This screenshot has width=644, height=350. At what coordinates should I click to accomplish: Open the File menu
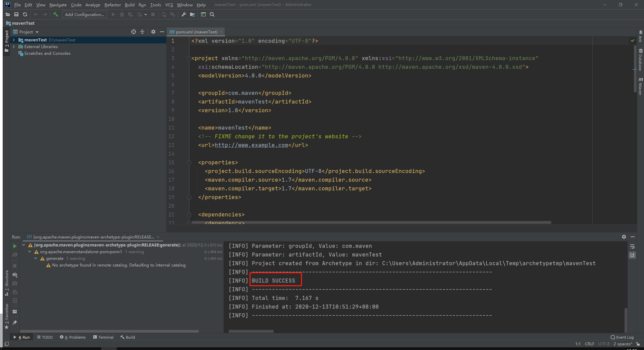click(17, 5)
